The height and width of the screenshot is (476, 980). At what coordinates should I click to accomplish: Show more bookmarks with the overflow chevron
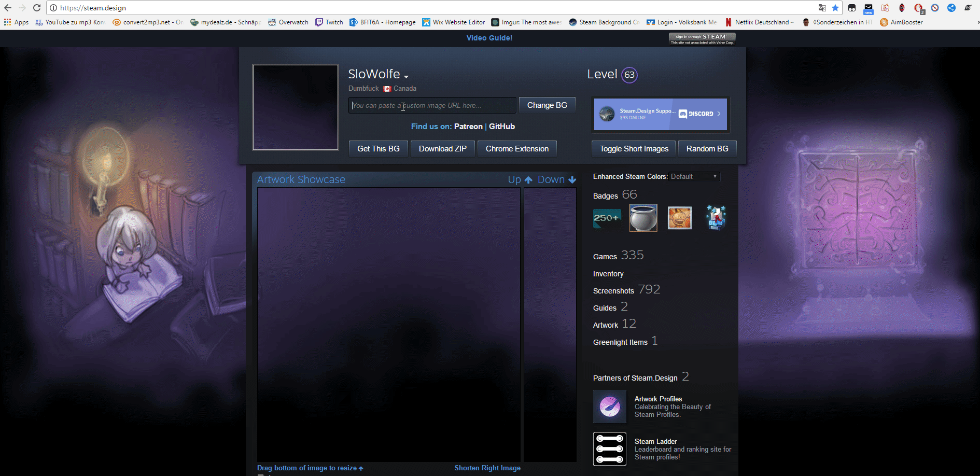(x=978, y=22)
